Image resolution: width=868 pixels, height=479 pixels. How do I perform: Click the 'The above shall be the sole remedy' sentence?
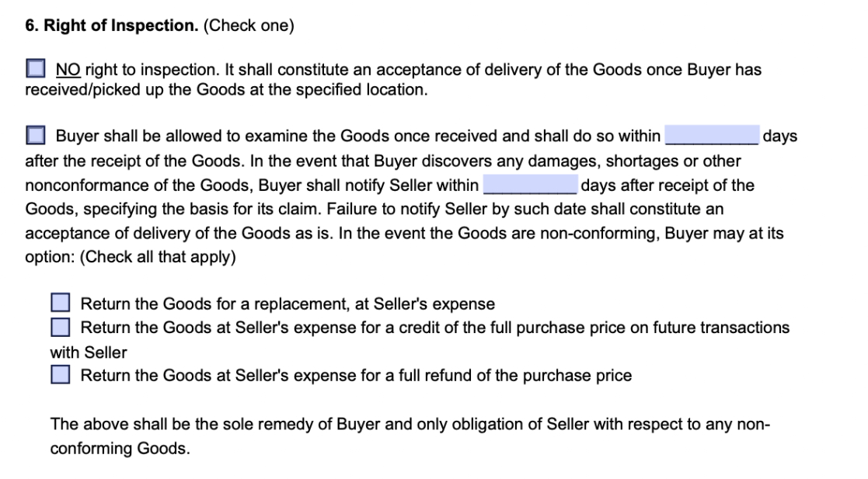(410, 424)
